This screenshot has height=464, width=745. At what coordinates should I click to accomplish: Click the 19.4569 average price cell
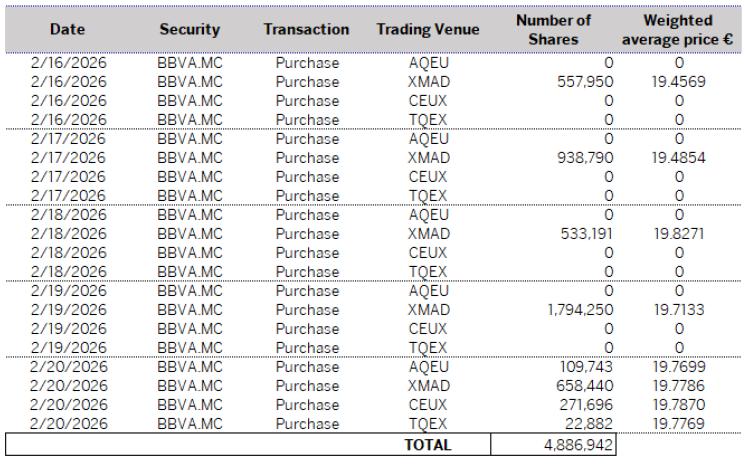pyautogui.click(x=679, y=82)
